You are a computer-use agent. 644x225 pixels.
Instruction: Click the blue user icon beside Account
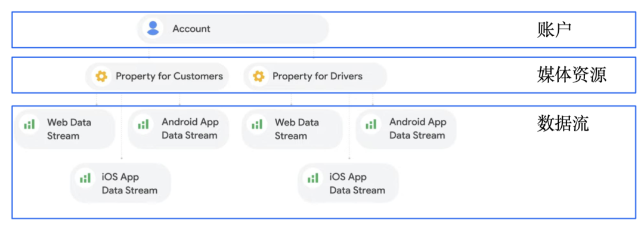(x=153, y=29)
